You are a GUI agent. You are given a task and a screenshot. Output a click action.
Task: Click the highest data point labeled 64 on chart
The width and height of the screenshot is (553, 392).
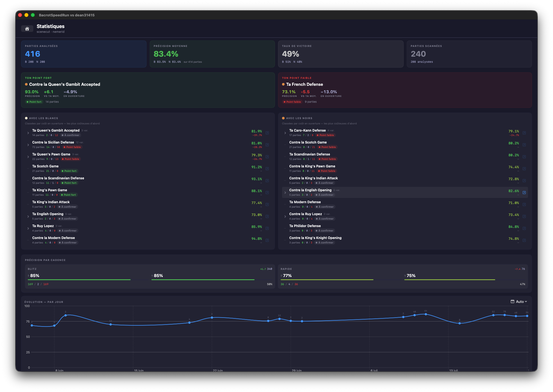pos(426,314)
